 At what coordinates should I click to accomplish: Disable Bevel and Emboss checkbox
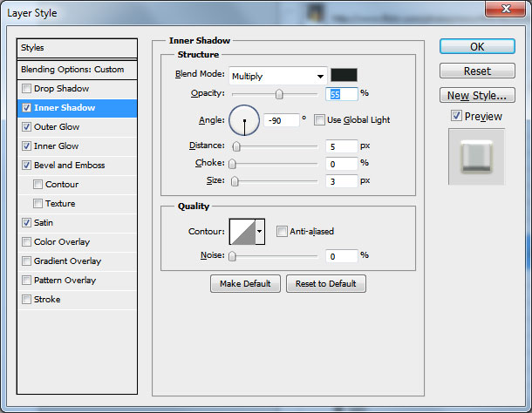[26, 166]
